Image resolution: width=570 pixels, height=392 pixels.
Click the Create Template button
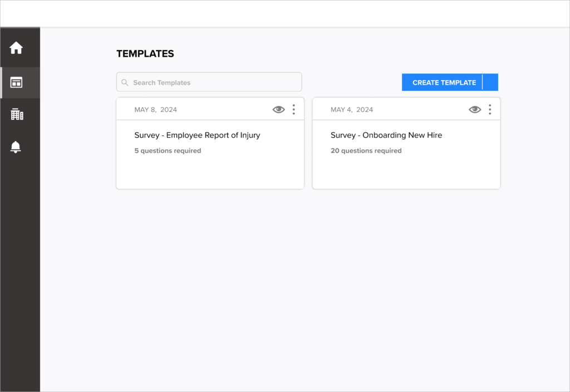pos(443,82)
